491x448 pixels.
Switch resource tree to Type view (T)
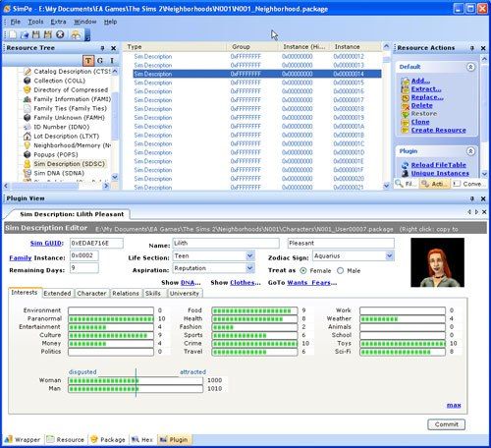pos(88,61)
